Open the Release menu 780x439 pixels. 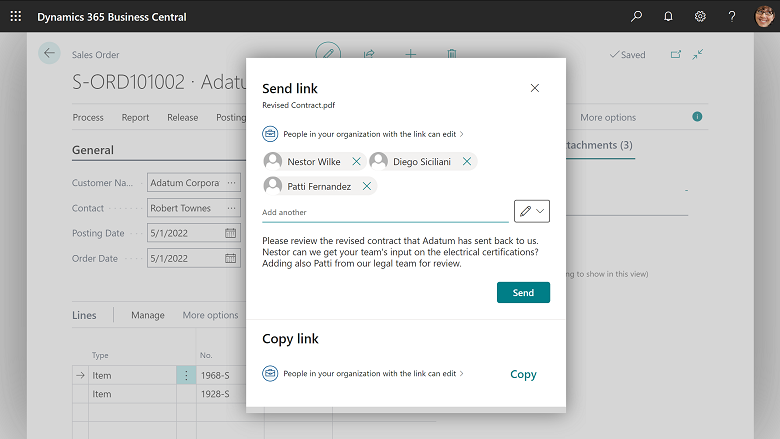pyautogui.click(x=183, y=117)
